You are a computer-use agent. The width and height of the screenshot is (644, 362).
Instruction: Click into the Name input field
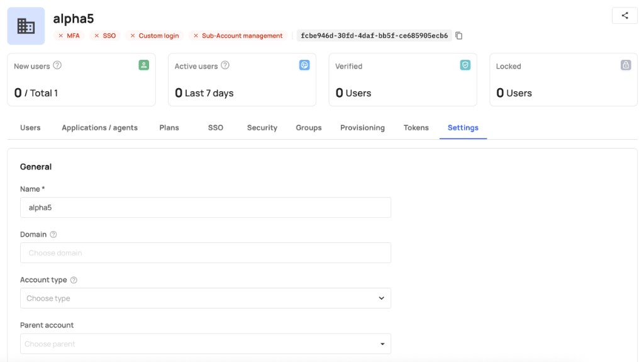[x=206, y=207]
